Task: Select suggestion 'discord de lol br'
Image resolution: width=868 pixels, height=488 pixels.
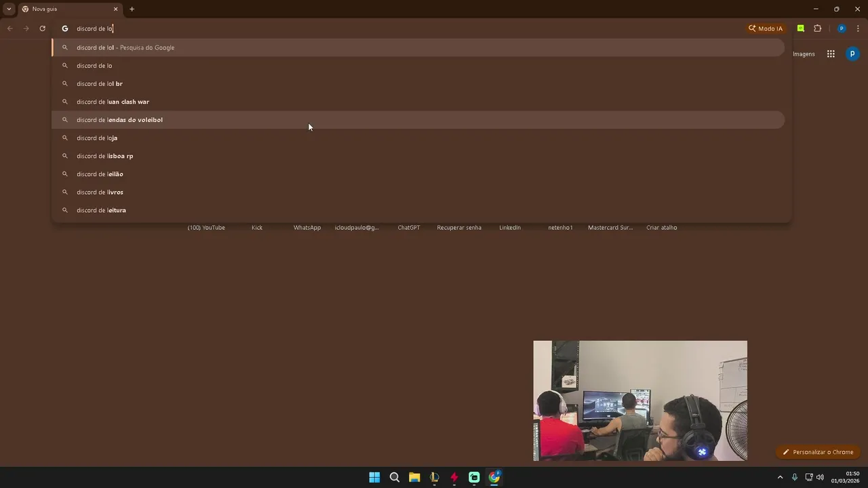Action: (x=418, y=83)
